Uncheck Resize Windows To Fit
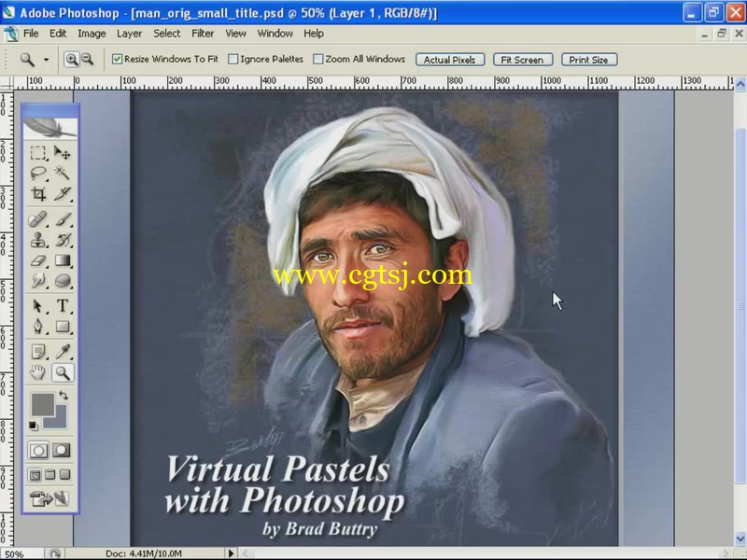747x560 pixels. pos(117,59)
